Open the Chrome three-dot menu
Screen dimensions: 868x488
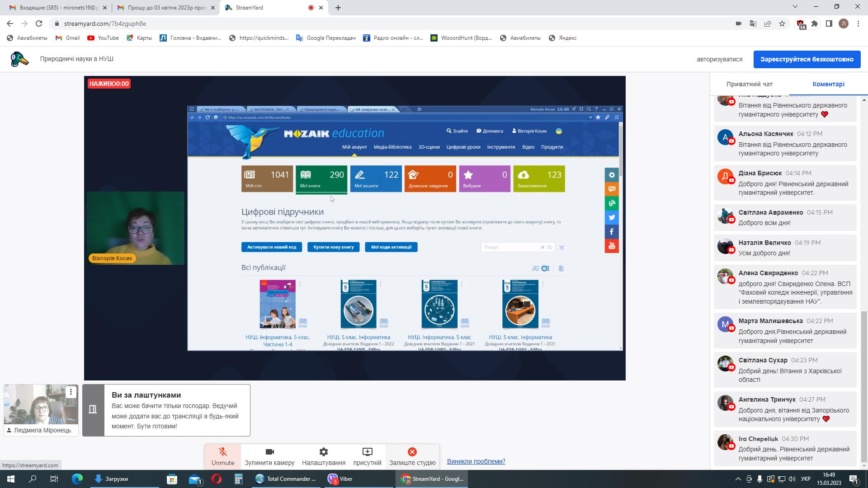coord(858,23)
